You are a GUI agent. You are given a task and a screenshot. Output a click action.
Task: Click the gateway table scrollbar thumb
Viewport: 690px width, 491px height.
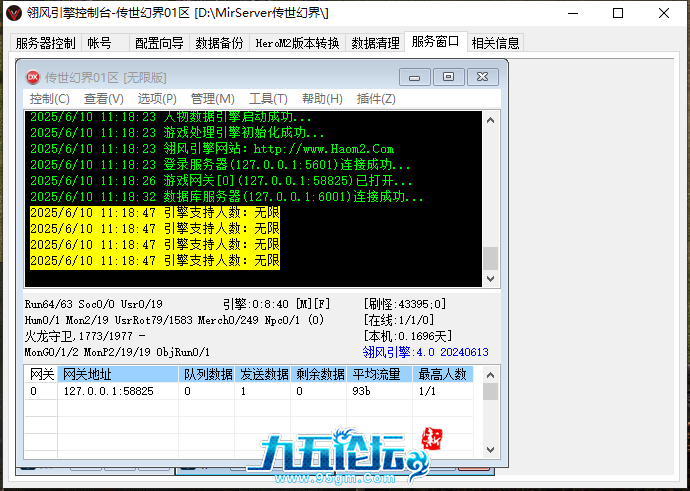[x=491, y=392]
